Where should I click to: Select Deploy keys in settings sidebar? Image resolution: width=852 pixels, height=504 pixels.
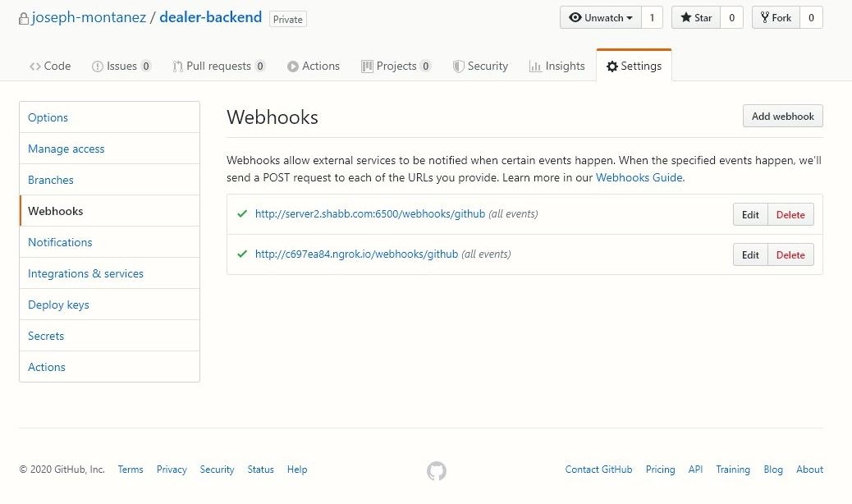tap(109, 305)
